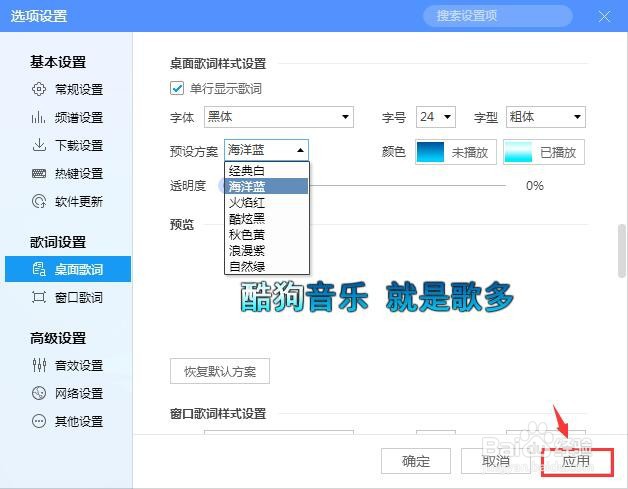Choose the highlighted 海洋蓝 list option

[267, 186]
